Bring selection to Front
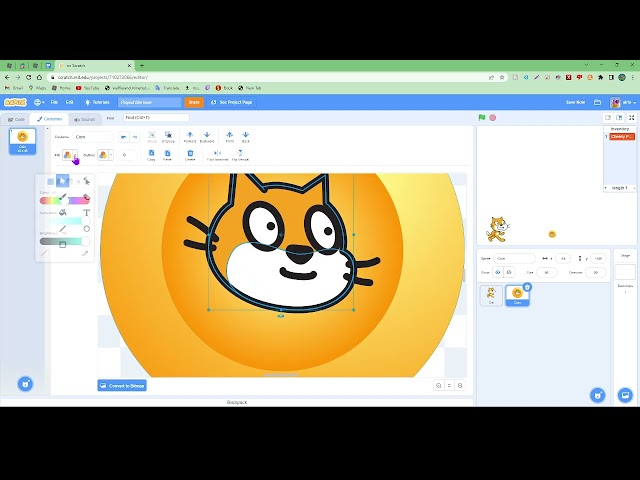 click(230, 137)
